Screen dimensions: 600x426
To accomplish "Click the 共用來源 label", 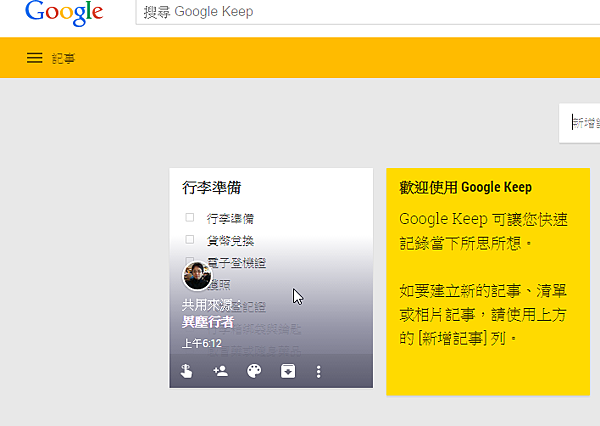I will click(207, 305).
